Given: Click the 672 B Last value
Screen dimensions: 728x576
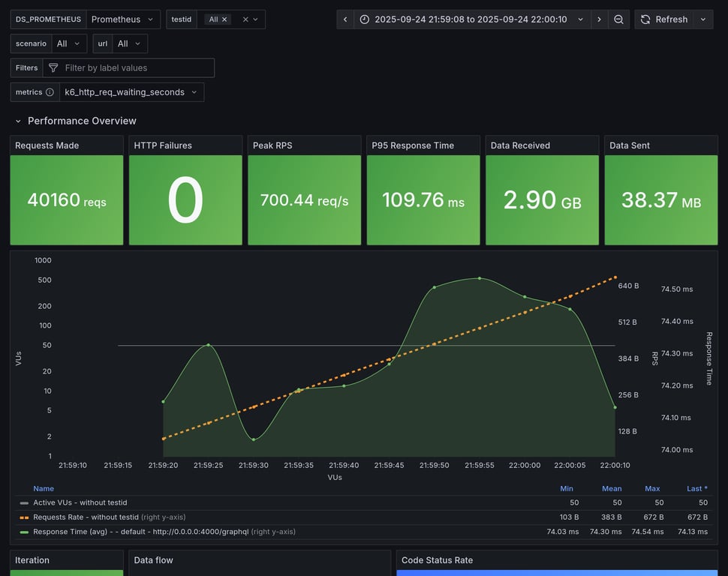Looking at the screenshot, I should (697, 517).
